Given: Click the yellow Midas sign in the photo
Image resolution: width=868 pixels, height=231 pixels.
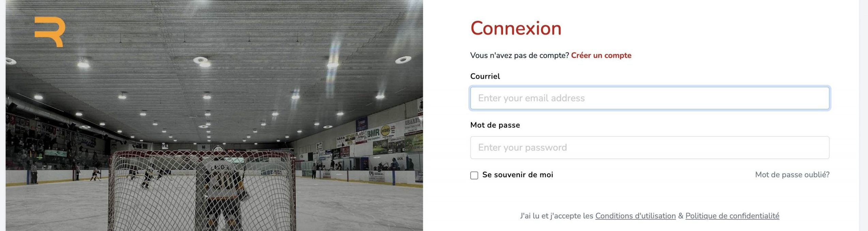Looking at the screenshot, I should pyautogui.click(x=385, y=131).
